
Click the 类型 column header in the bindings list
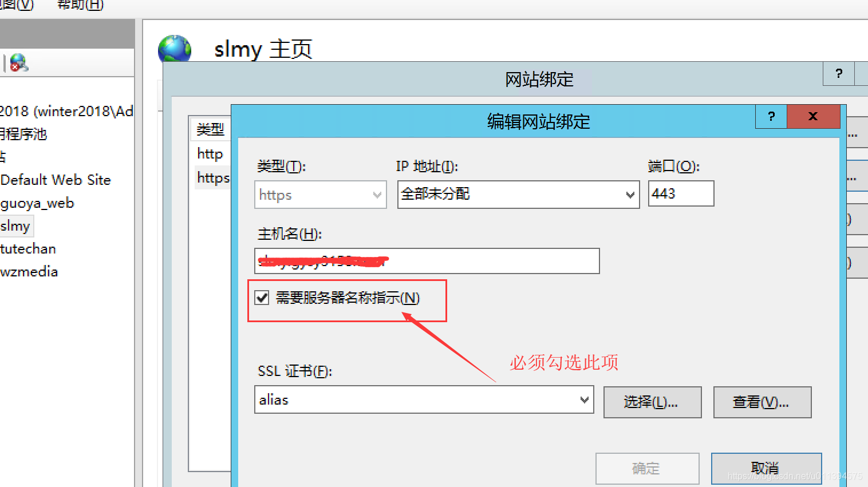point(210,129)
